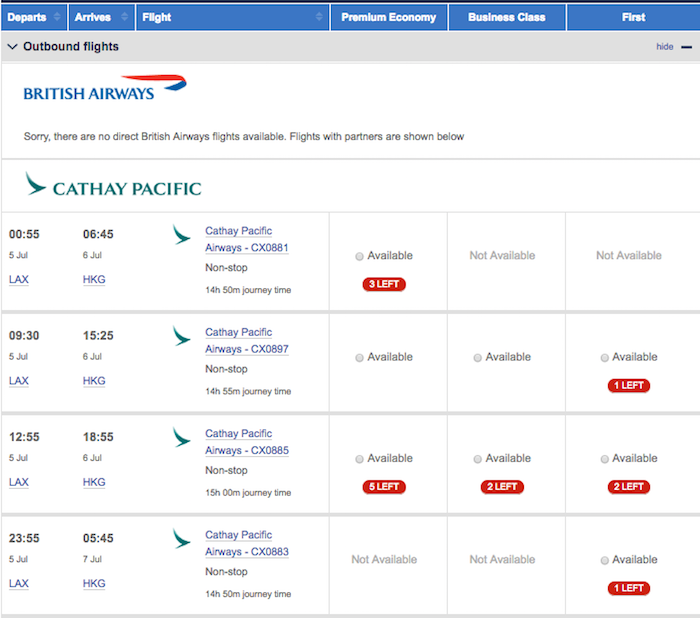Click the 3 LEFT badge for CX0881
This screenshot has height=618, width=700.
pos(384,284)
